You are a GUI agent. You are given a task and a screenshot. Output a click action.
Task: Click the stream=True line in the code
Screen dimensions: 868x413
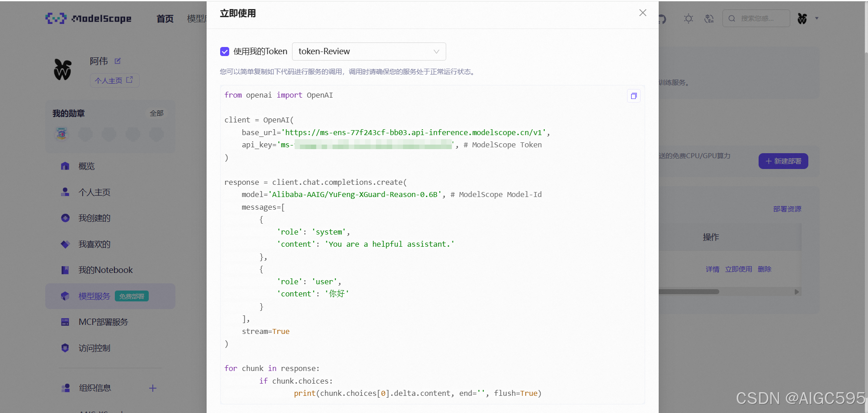(x=265, y=332)
